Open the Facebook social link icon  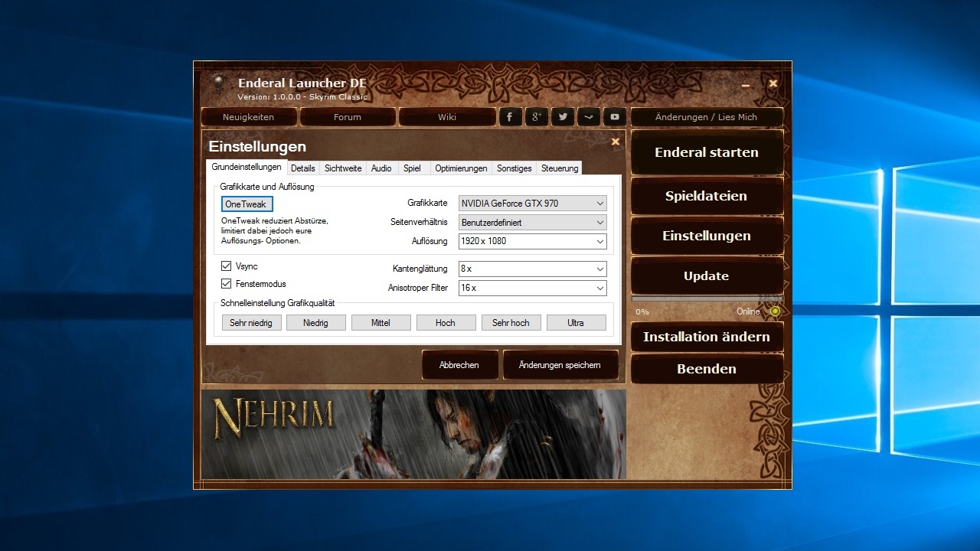tap(511, 117)
